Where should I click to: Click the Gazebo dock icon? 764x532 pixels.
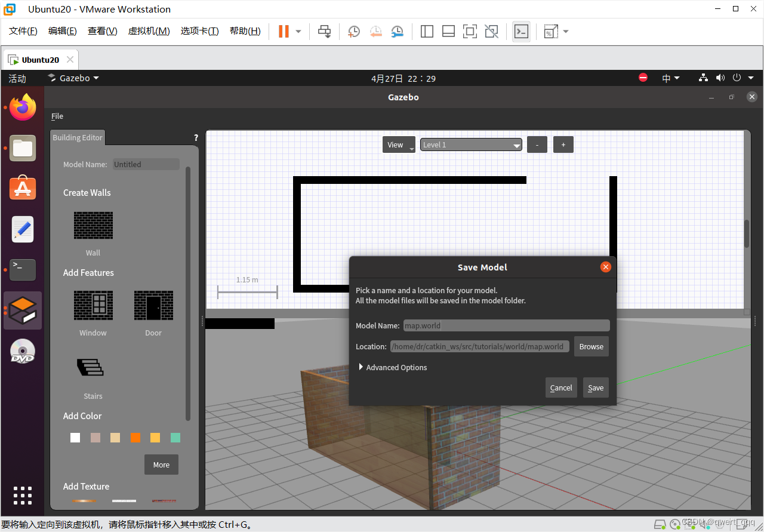(23, 310)
